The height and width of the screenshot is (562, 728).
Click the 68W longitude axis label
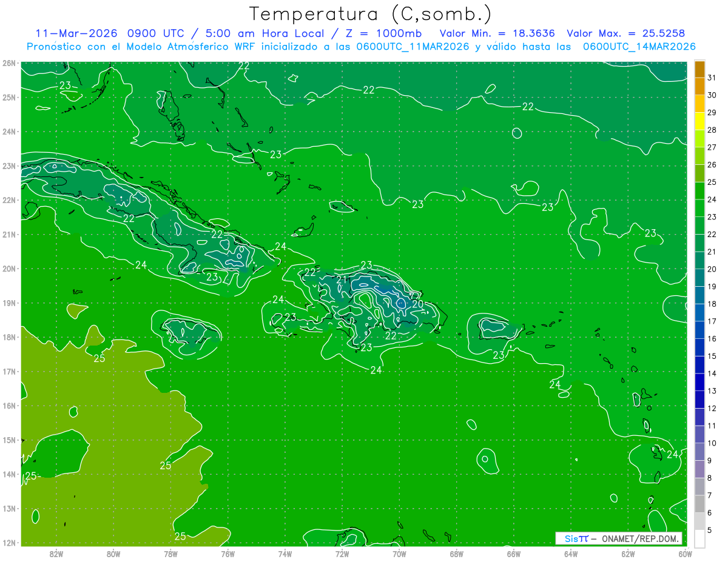tap(456, 553)
